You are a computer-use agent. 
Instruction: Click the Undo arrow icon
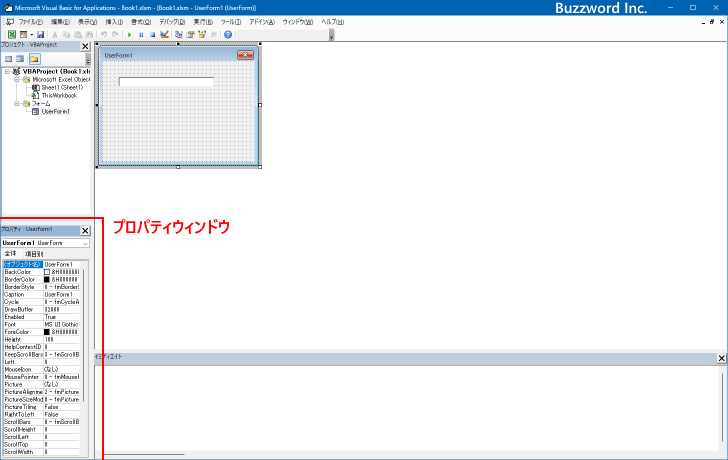point(104,34)
